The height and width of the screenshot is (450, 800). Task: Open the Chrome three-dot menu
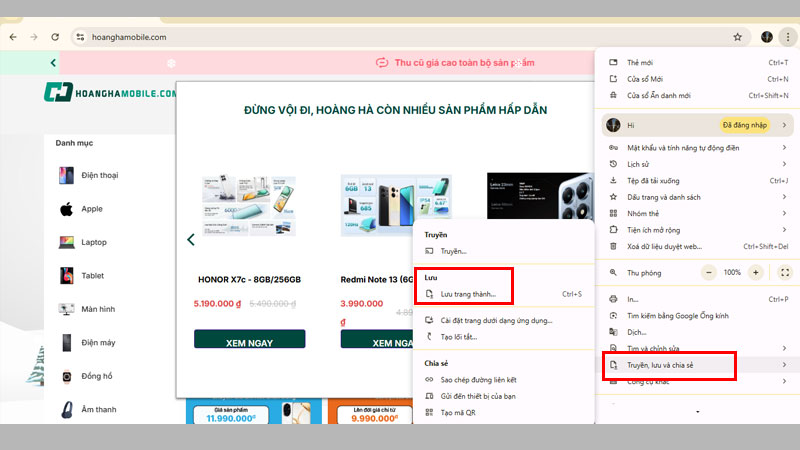click(x=786, y=37)
